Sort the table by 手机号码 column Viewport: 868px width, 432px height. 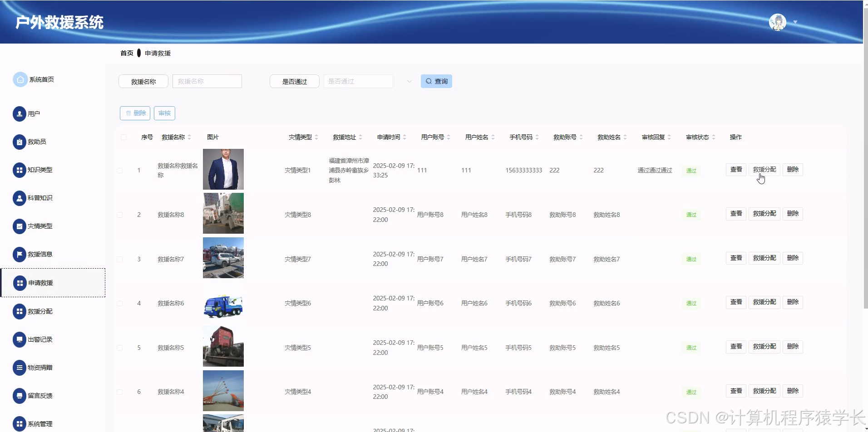point(537,137)
